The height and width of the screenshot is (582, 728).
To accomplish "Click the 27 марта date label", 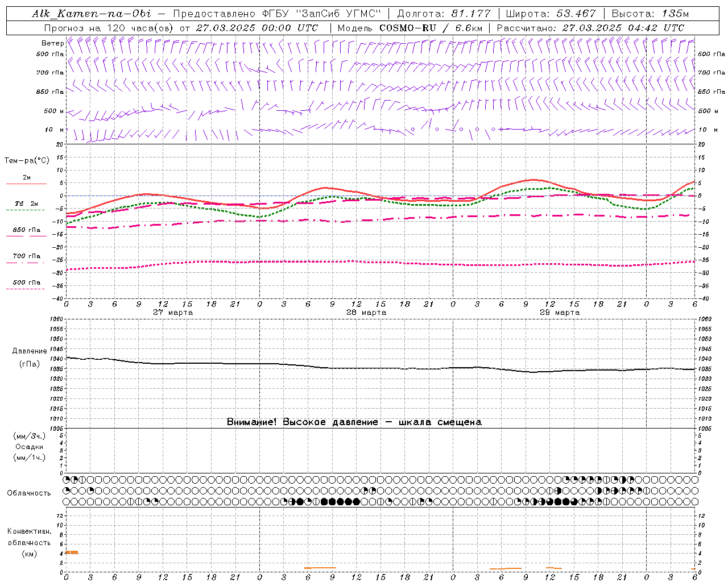I will click(173, 313).
